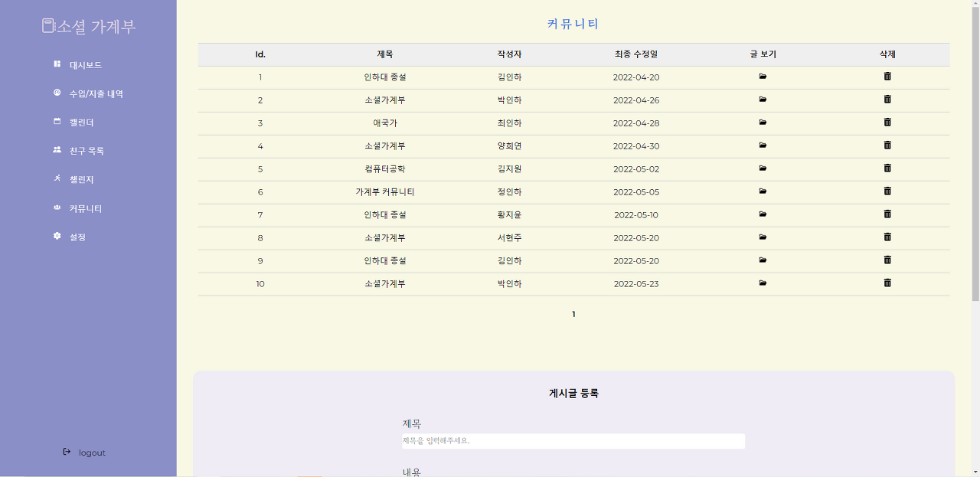Click the 소셜 가계부 logo icon
This screenshot has width=980, height=477.
click(47, 25)
